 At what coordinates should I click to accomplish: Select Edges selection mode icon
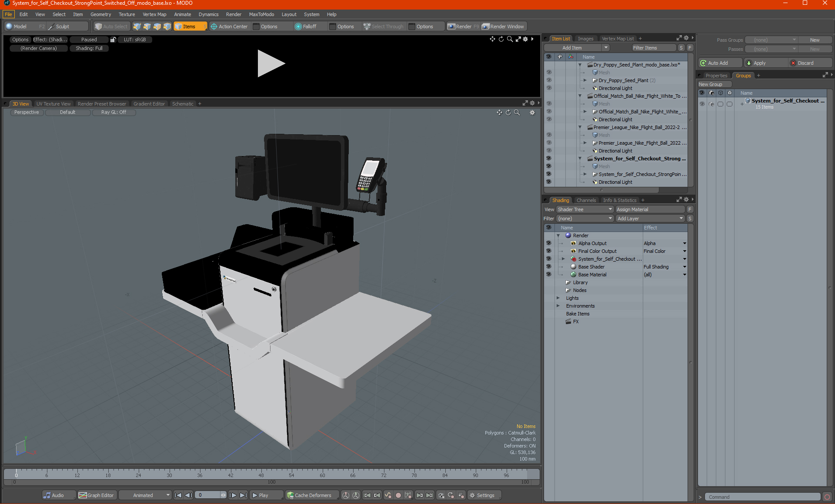click(x=147, y=27)
